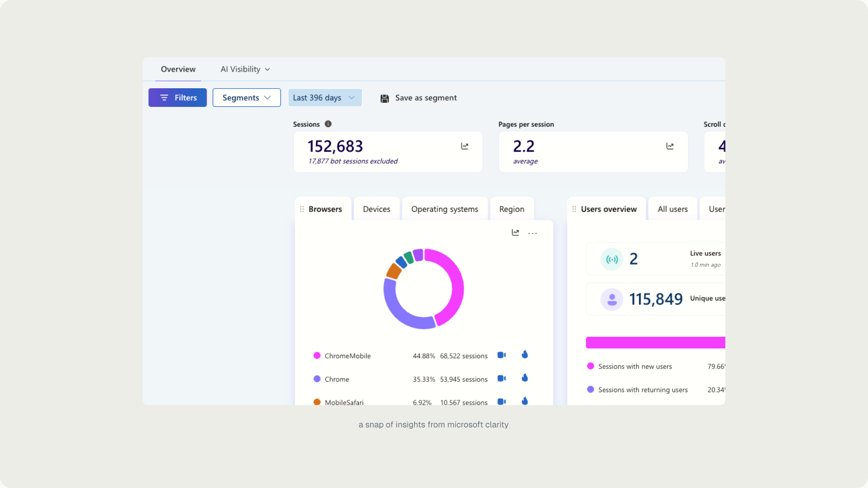This screenshot has height=488, width=868.
Task: Click the 44.88% percentage
Action: click(424, 356)
